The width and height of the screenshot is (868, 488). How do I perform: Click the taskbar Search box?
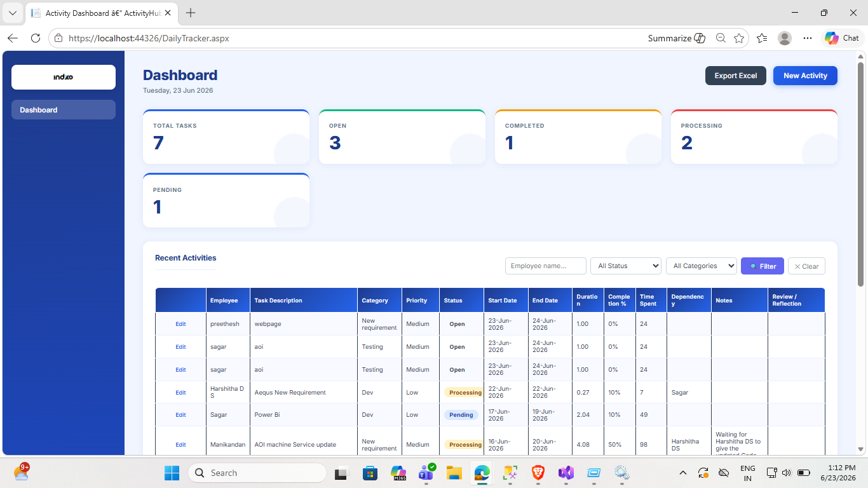pos(257,473)
